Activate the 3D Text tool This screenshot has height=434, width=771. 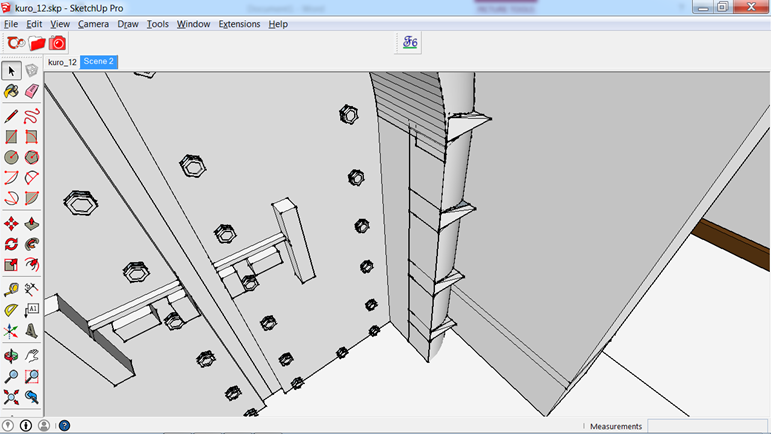click(x=31, y=331)
